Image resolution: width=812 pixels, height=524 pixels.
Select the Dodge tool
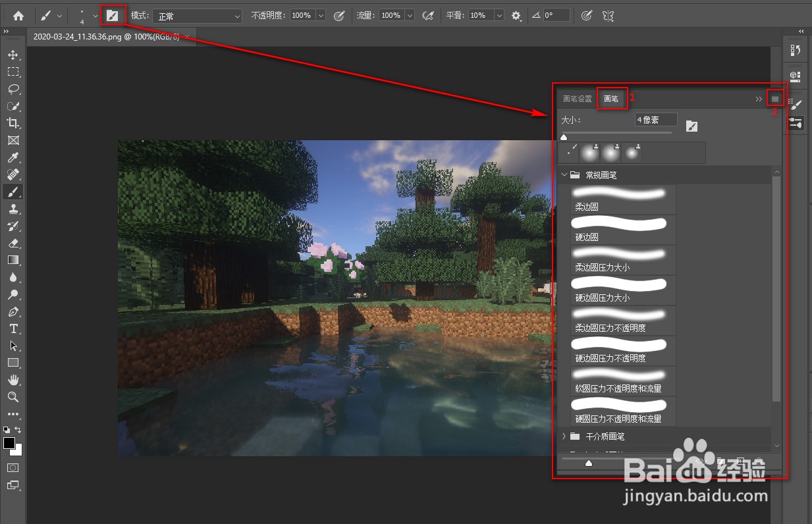[x=13, y=294]
